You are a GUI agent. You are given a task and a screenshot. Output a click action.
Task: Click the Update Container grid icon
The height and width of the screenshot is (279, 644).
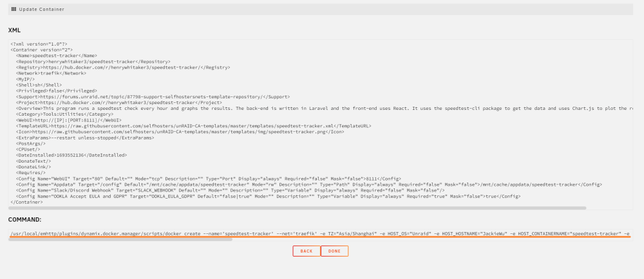pos(14,9)
